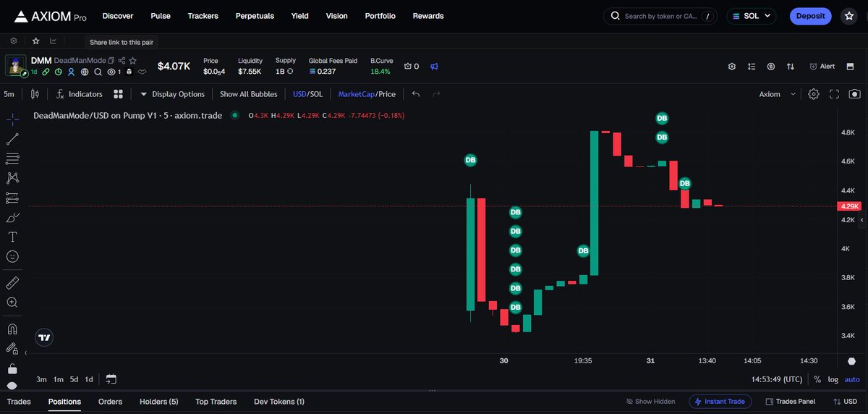The width and height of the screenshot is (868, 414).
Task: Select the zoom in tool
Action: point(12,302)
